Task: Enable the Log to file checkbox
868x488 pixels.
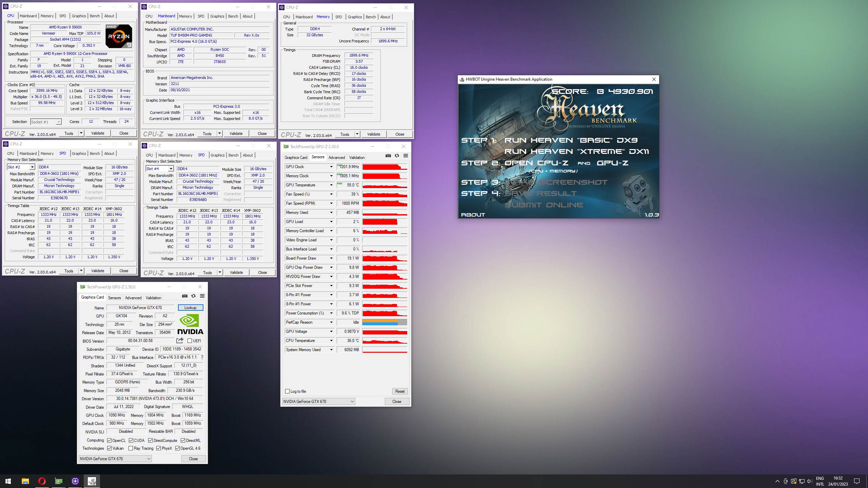Action: (x=287, y=391)
